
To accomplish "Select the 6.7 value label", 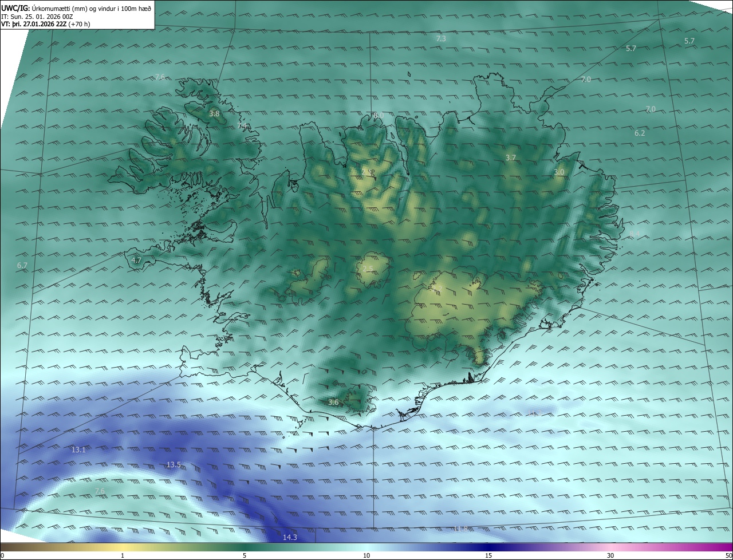I will click(22, 265).
